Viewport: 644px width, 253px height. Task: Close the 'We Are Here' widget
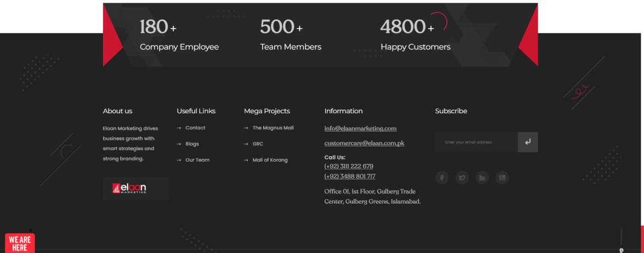point(31,230)
